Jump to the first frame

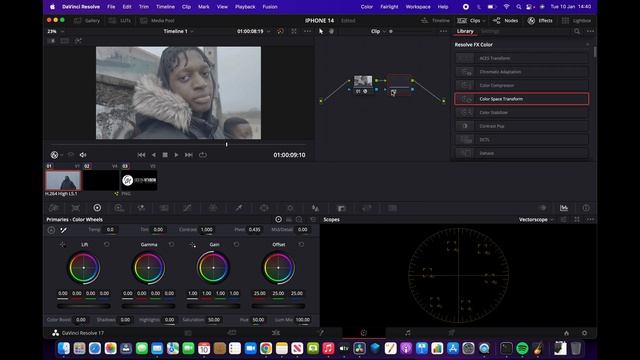tap(141, 155)
